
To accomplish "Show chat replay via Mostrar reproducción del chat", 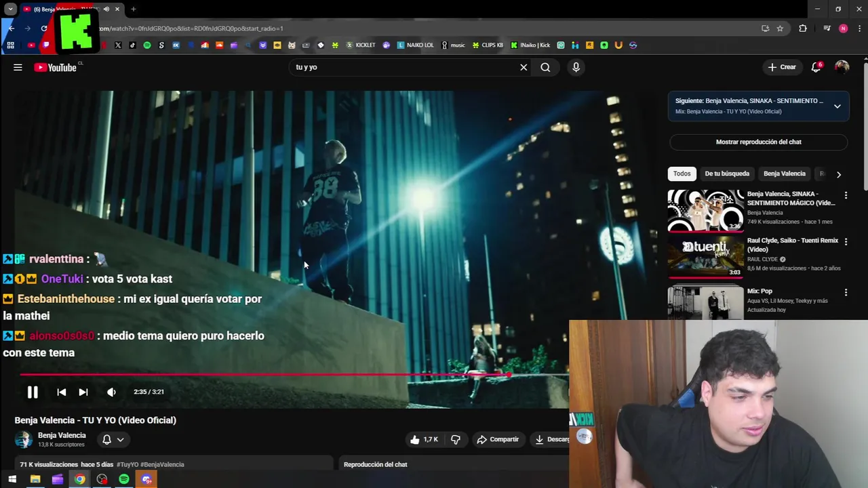I will (x=758, y=142).
